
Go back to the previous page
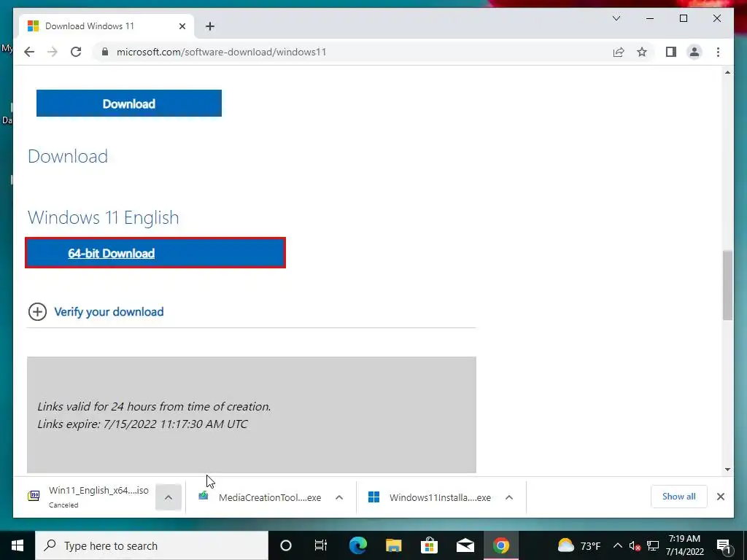tap(29, 52)
